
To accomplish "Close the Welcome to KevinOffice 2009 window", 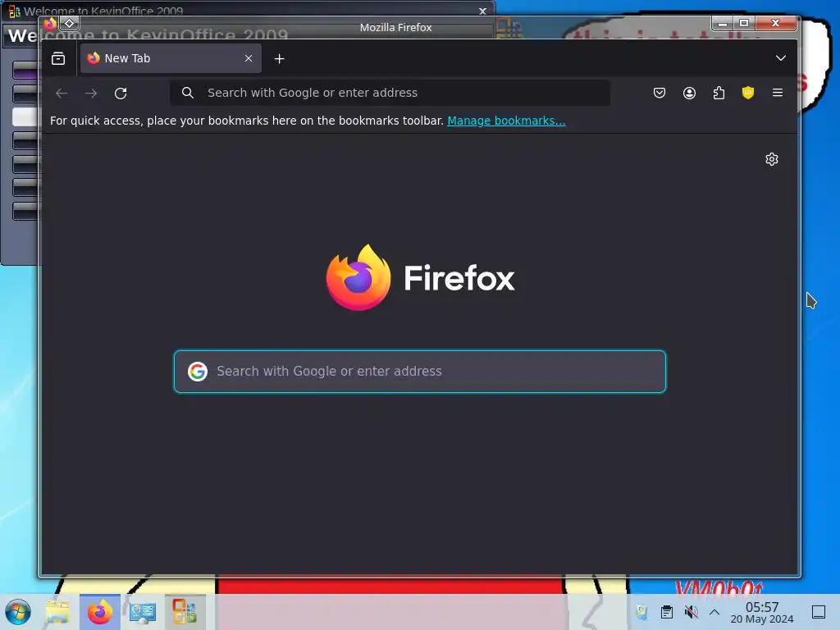I will coord(482,11).
